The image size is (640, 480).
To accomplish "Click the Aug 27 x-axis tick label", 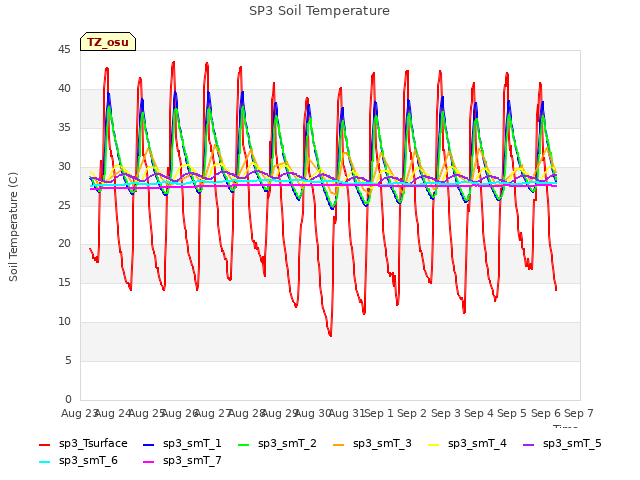I will (212, 413).
